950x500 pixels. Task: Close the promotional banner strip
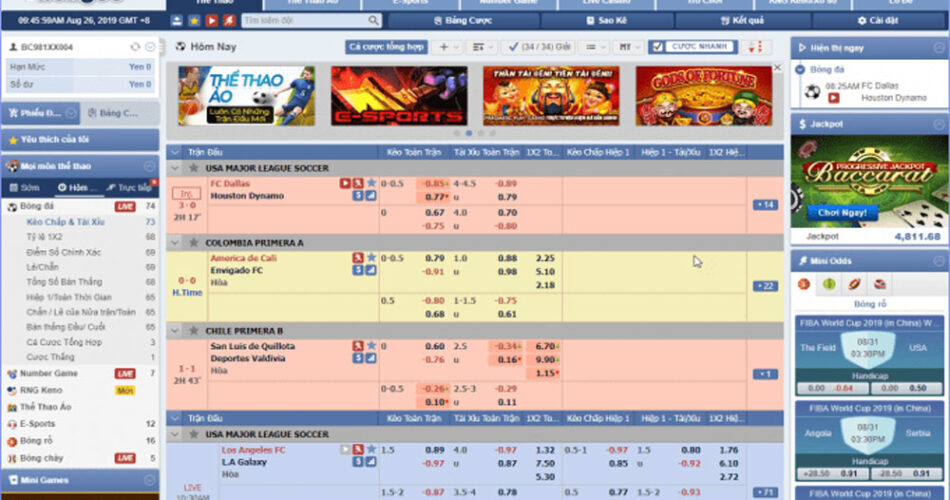click(778, 68)
